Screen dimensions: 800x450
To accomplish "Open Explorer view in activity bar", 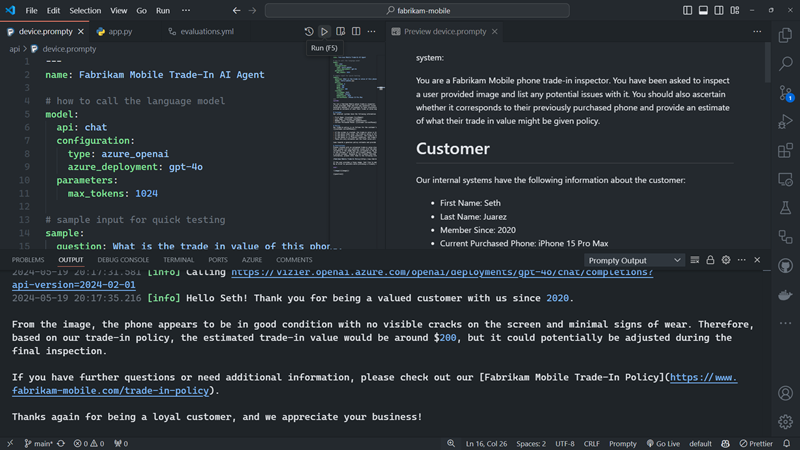I will 785,35.
